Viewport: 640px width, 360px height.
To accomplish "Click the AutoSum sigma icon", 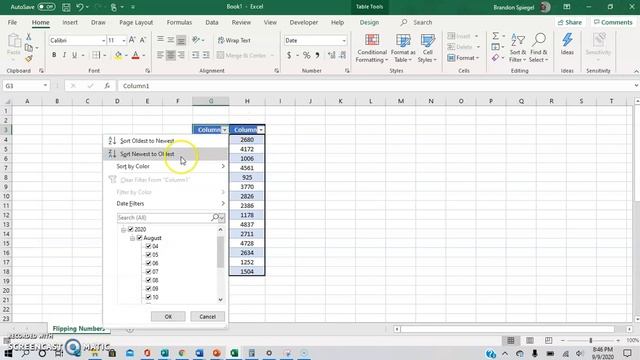I will [x=495, y=36].
